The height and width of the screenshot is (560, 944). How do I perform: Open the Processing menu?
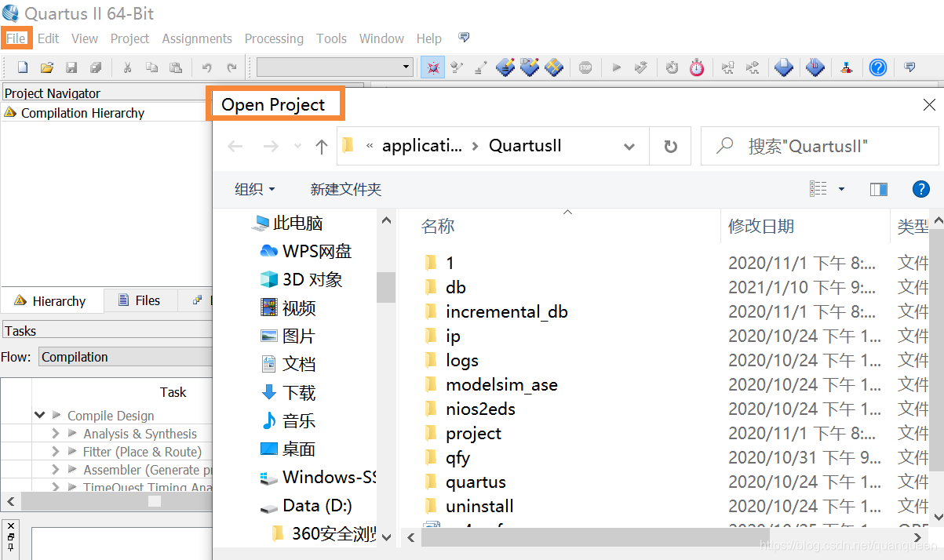pyautogui.click(x=274, y=38)
